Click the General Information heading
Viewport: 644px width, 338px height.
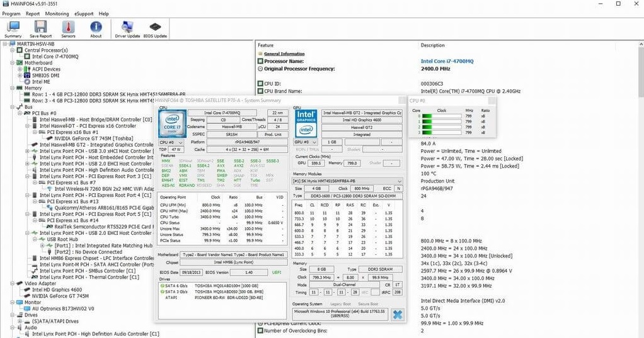coord(284,54)
